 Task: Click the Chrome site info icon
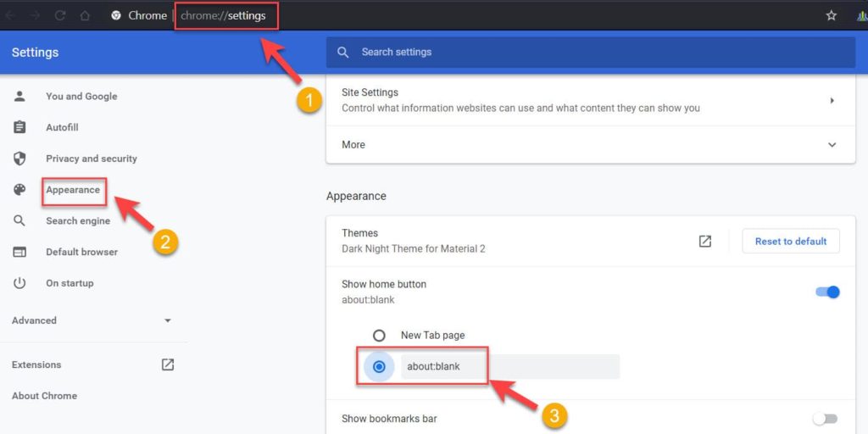pos(116,15)
